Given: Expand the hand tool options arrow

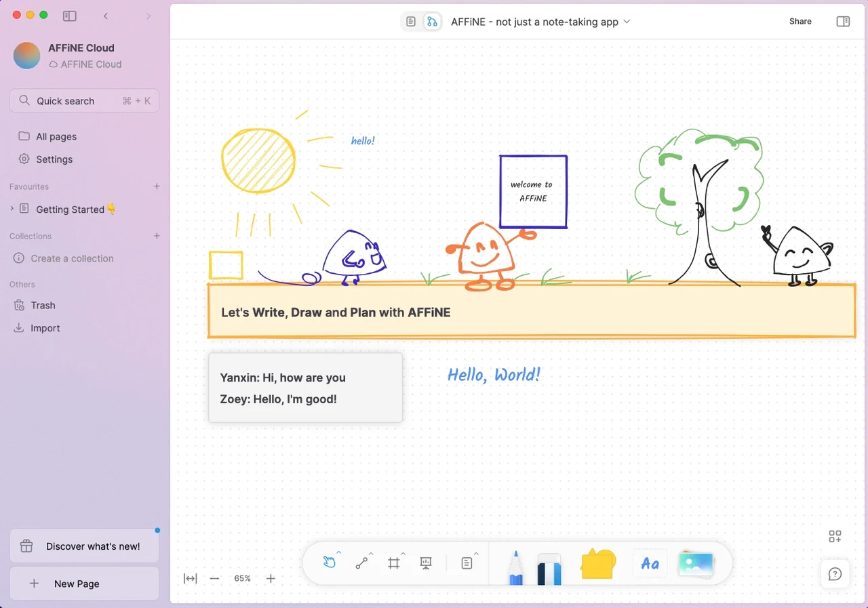Looking at the screenshot, I should click(x=339, y=553).
